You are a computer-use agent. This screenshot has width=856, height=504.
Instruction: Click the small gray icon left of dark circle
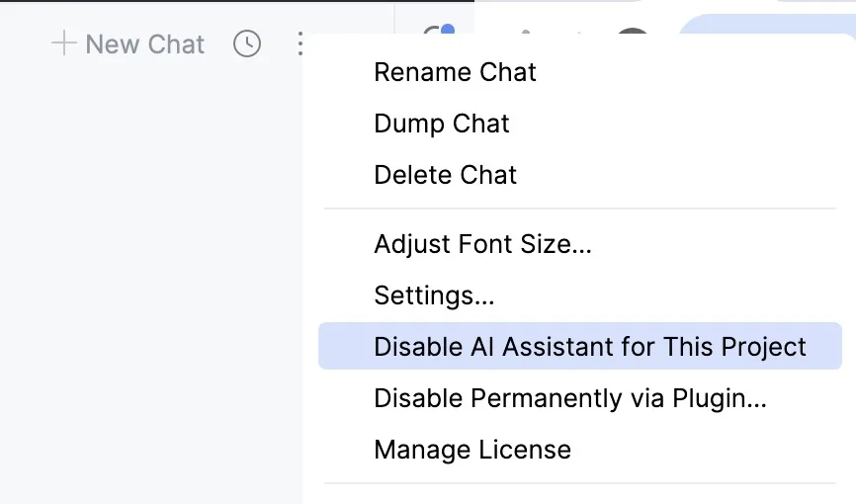526,34
